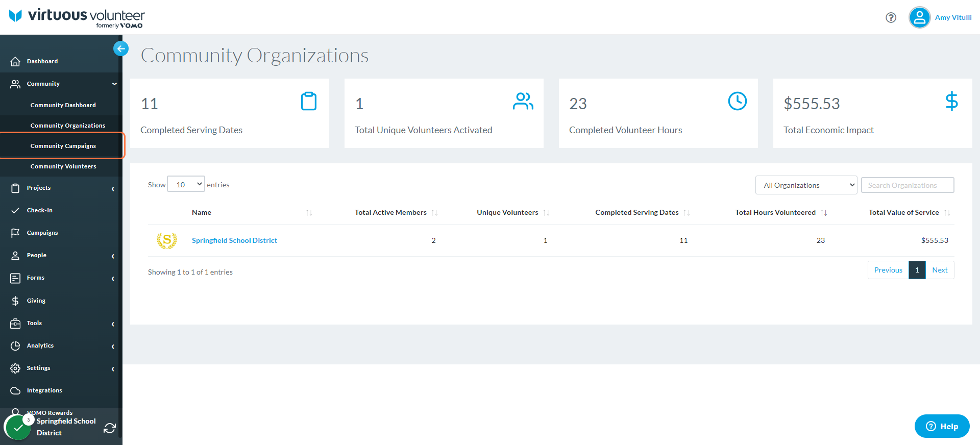Expand the Analytics submenu chevron

(x=113, y=347)
